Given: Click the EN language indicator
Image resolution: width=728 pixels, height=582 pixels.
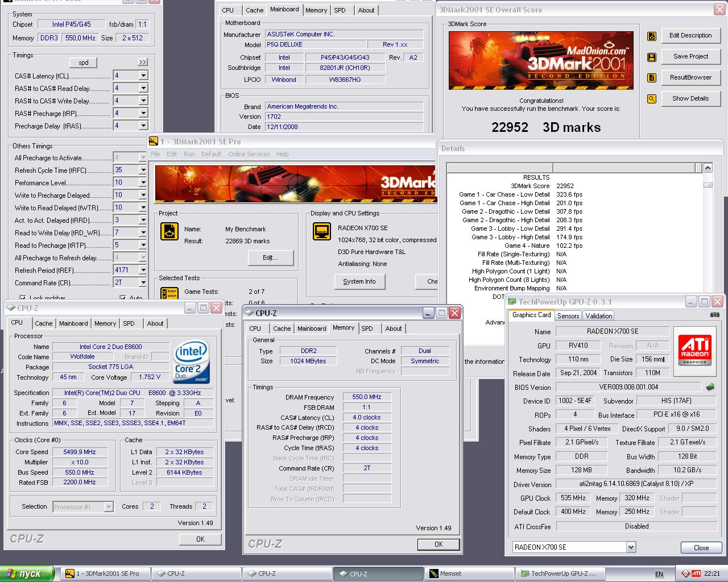Looking at the screenshot, I should [x=659, y=574].
